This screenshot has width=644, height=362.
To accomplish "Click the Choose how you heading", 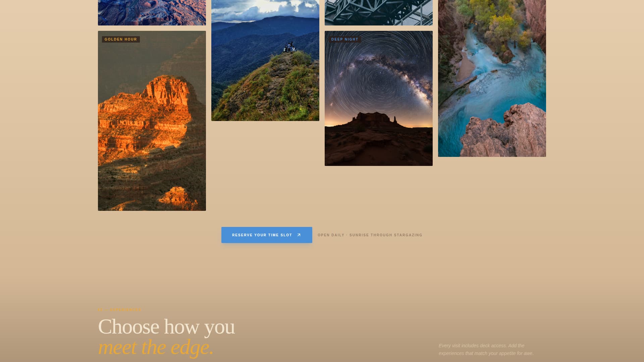I will 166,326.
